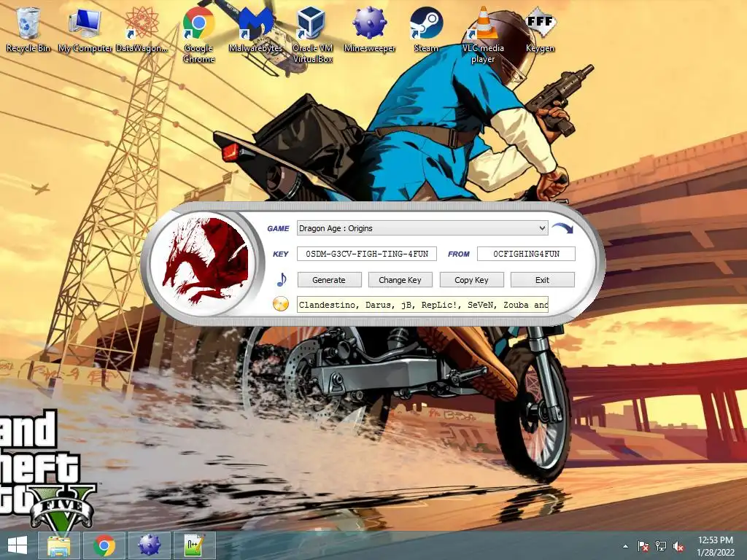Select the Oracle VM VirtualBox shortcut

312,34
